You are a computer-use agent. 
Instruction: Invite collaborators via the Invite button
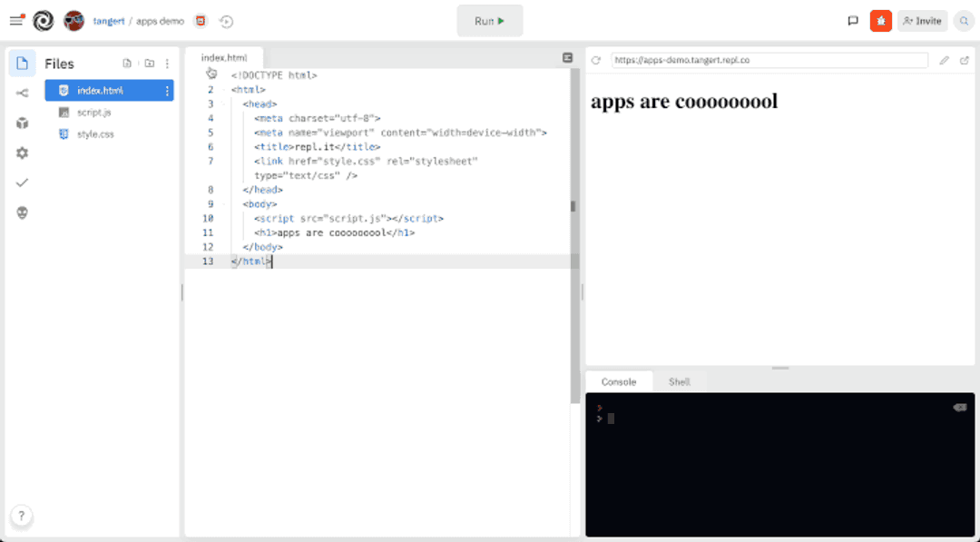click(922, 20)
